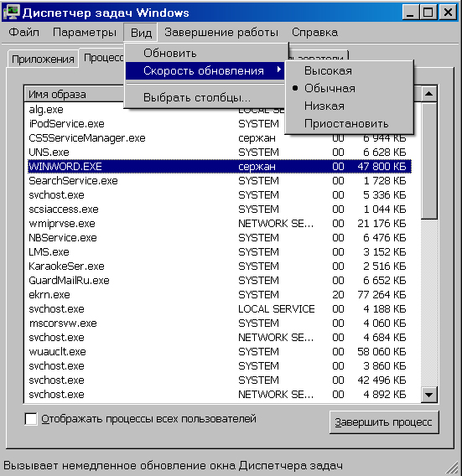Select svchost.exe using 4 188 КБ

220,309
